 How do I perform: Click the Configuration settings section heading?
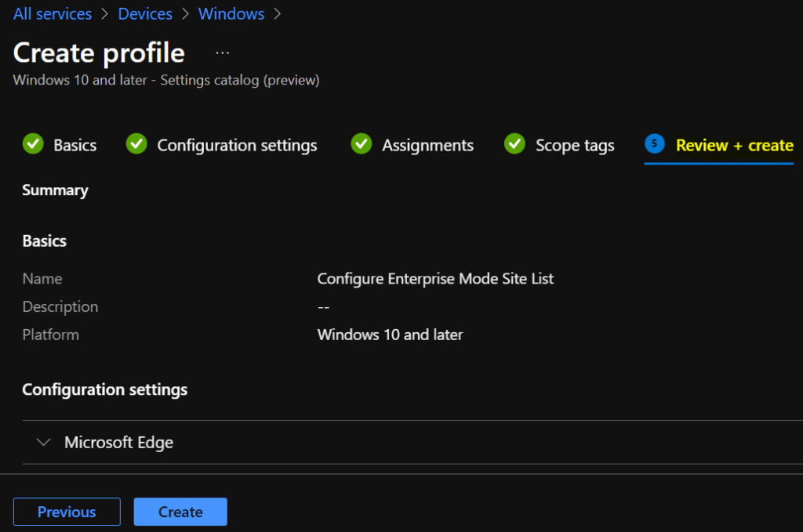(x=105, y=389)
